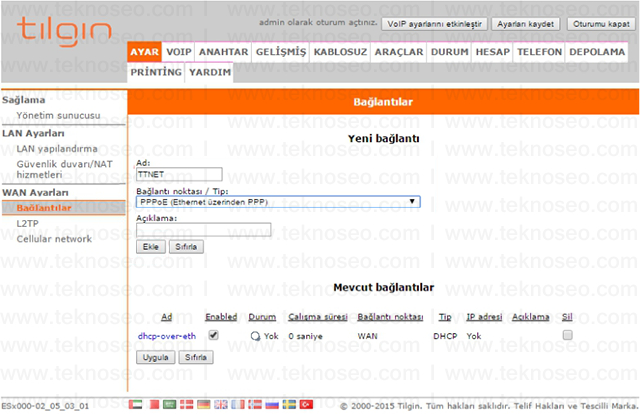
Task: Open LAN yapılandırma in sidebar
Action: tap(57, 149)
